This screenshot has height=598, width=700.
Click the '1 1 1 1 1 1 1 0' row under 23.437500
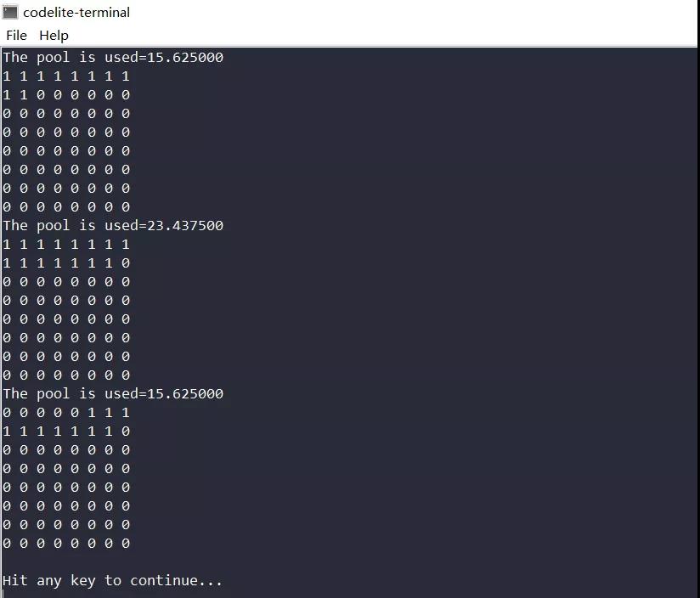[66, 262]
